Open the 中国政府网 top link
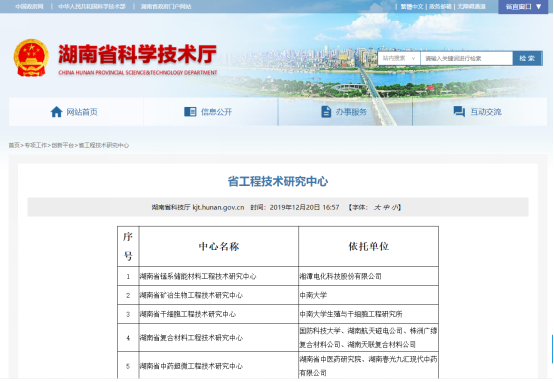Screen dimensions: 554x382 (x=29, y=7)
